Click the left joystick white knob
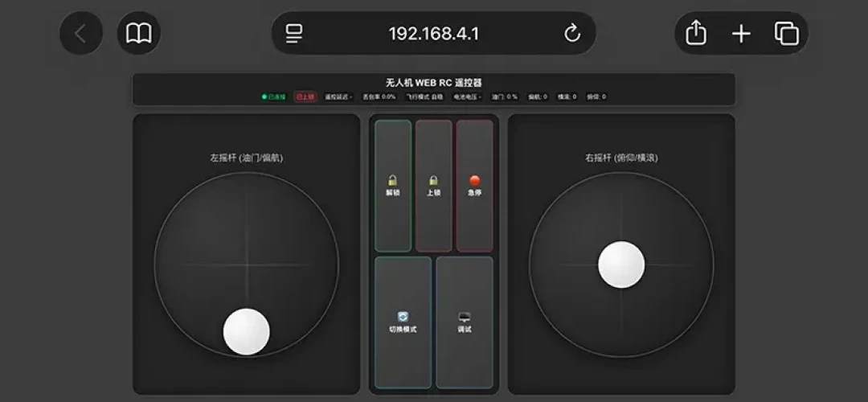The height and width of the screenshot is (402, 868). [247, 332]
